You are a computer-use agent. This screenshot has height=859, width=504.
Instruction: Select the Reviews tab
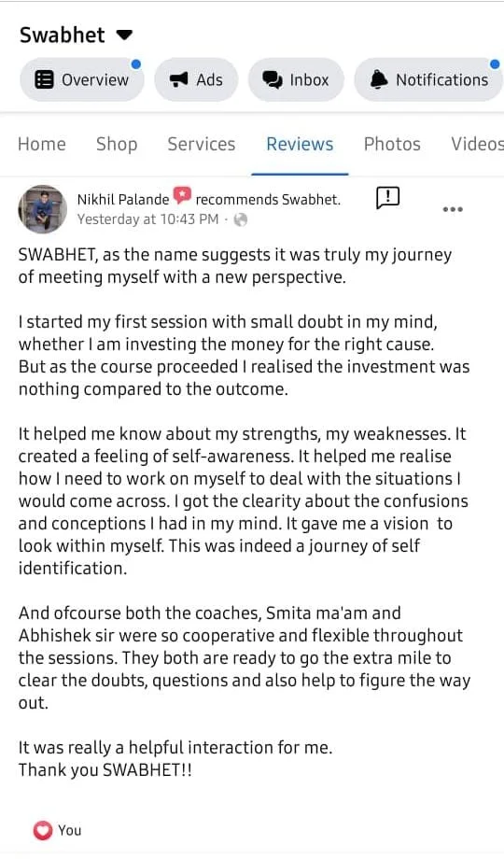click(x=300, y=144)
